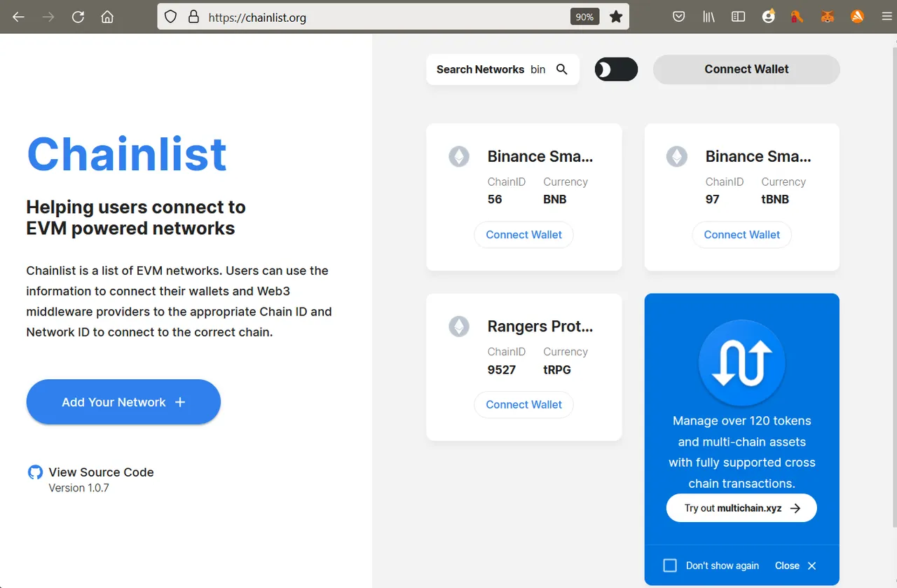
Task: Connect Wallet on the BNB ChainID 56 card
Action: click(x=524, y=235)
